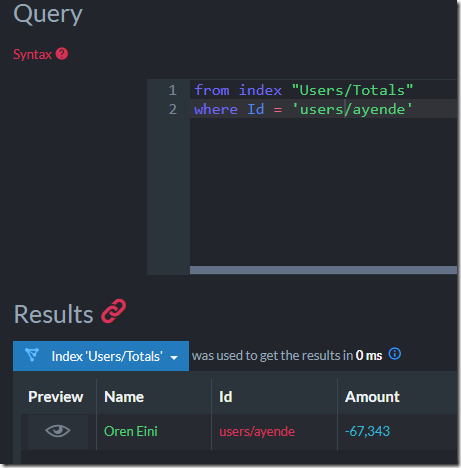Click the Amount column header
Screen dimensions: 461x468
pyautogui.click(x=372, y=397)
